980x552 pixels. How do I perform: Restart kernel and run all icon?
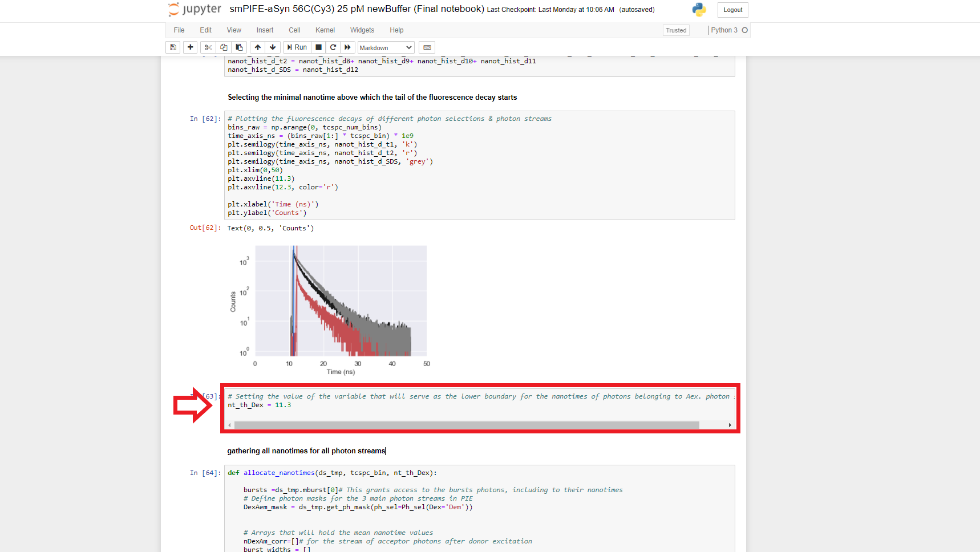point(347,47)
